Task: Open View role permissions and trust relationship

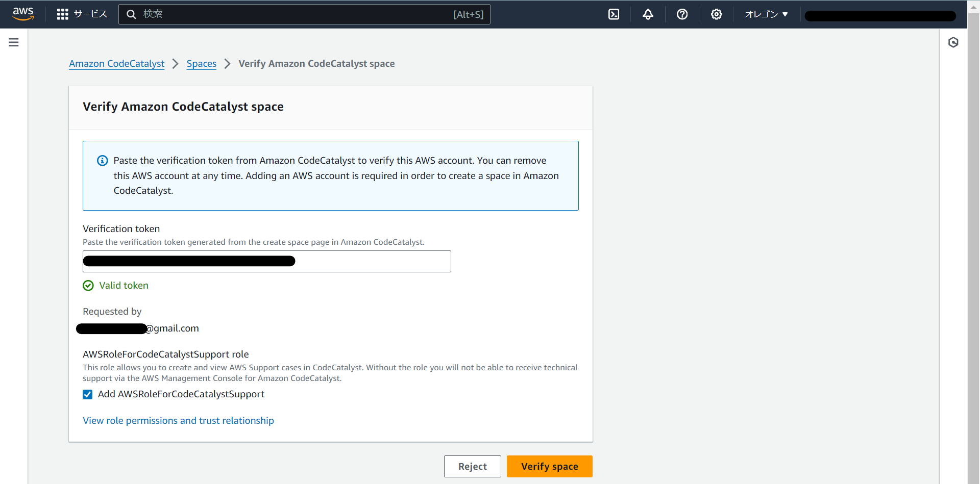Action: click(x=178, y=420)
